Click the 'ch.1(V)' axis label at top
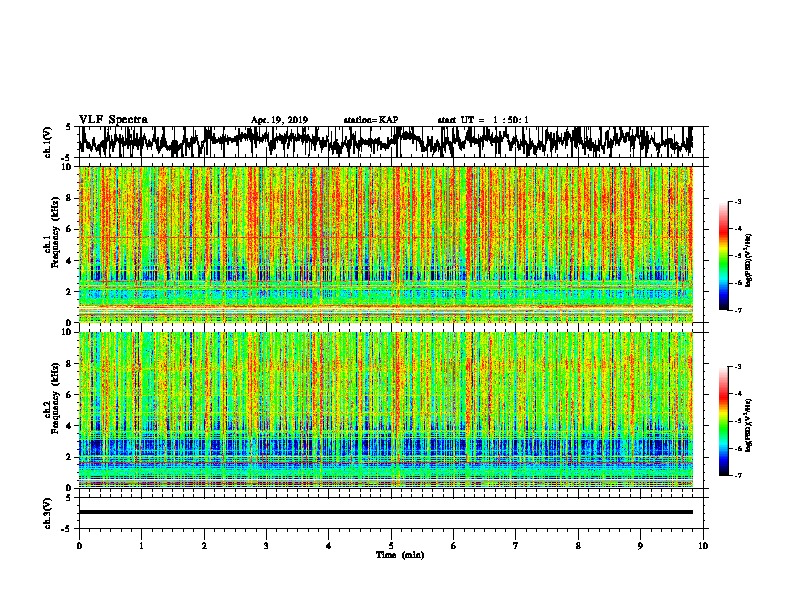Screen dimensions: 792x612 click(47, 142)
